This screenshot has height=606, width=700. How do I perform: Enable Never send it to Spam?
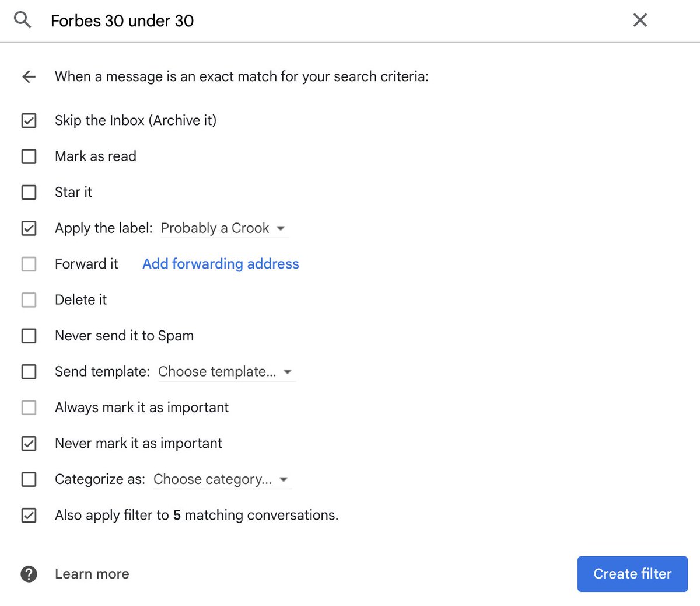[29, 336]
